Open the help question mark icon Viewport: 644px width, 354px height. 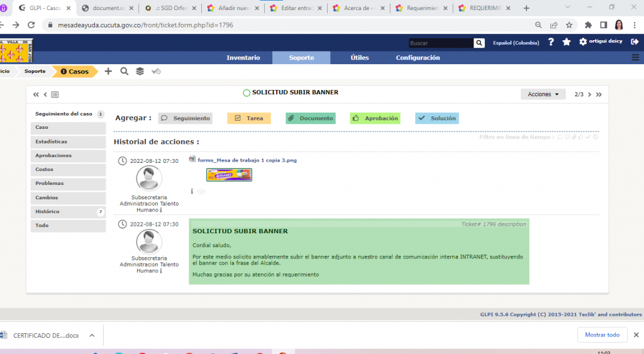[x=551, y=42]
